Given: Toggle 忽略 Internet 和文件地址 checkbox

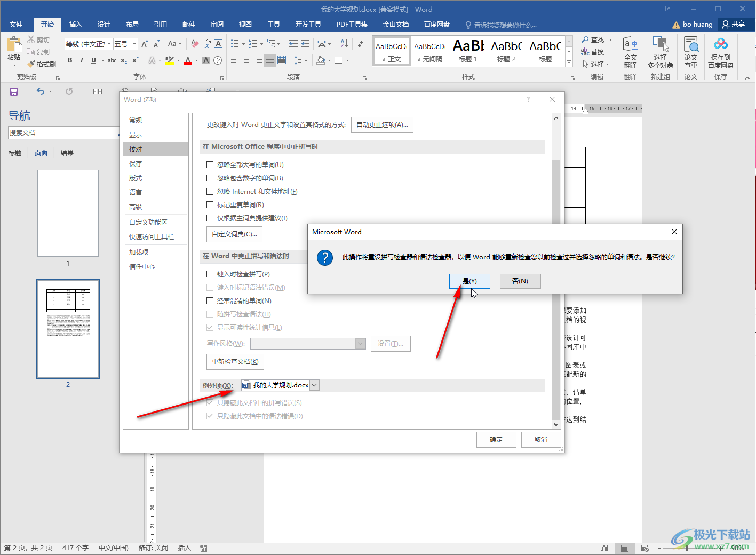Looking at the screenshot, I should click(x=210, y=192).
